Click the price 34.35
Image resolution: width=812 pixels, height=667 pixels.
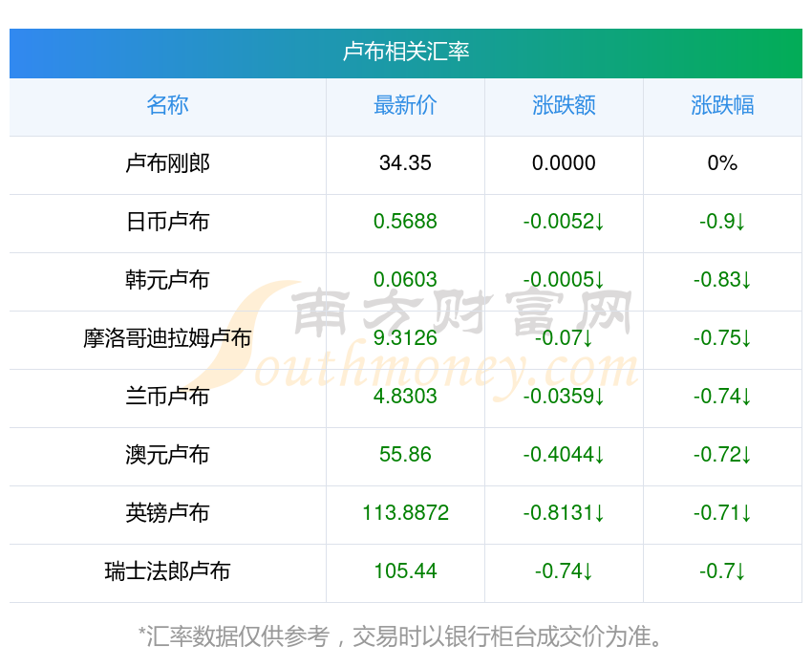(x=405, y=163)
